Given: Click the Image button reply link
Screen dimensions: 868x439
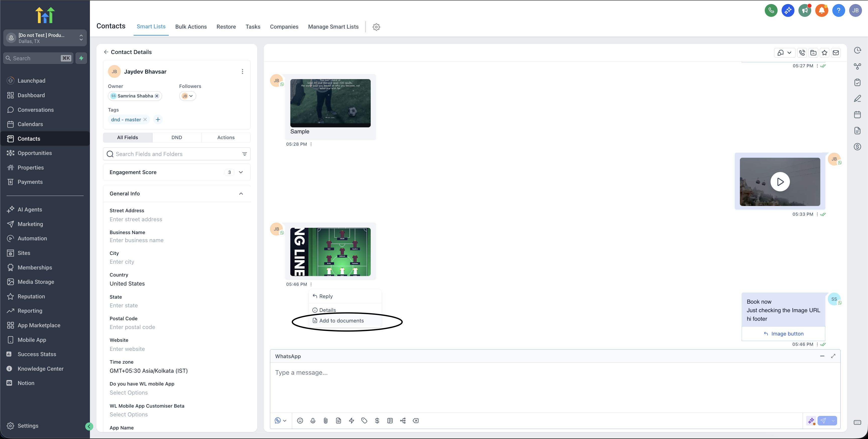Looking at the screenshot, I should pyautogui.click(x=783, y=334).
